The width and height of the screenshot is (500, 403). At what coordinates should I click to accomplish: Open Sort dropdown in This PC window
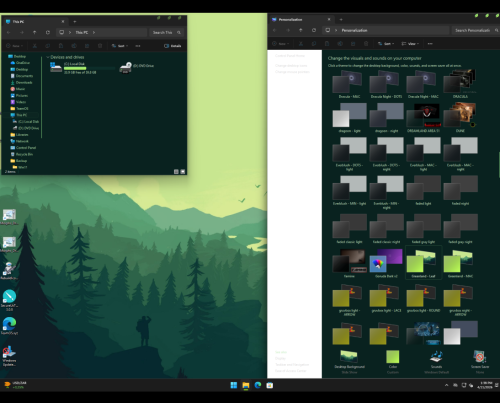coord(120,46)
